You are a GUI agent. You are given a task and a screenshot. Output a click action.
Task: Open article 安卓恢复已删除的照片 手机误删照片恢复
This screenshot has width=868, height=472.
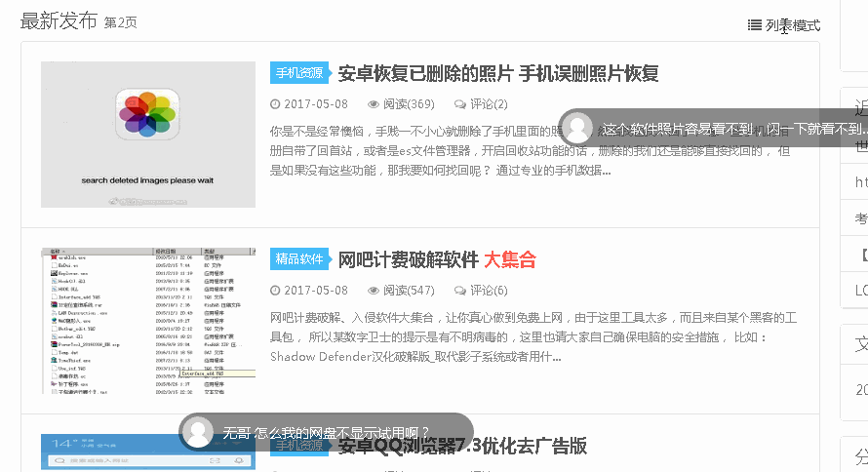(498, 73)
